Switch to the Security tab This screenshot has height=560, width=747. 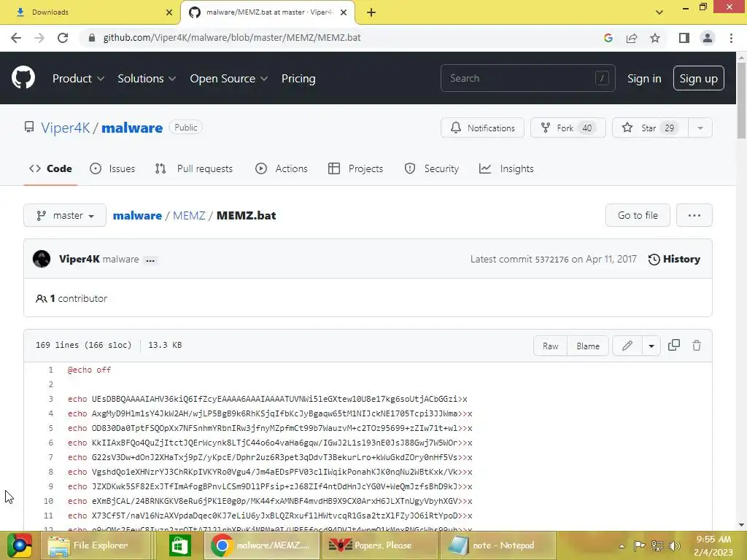tap(432, 168)
